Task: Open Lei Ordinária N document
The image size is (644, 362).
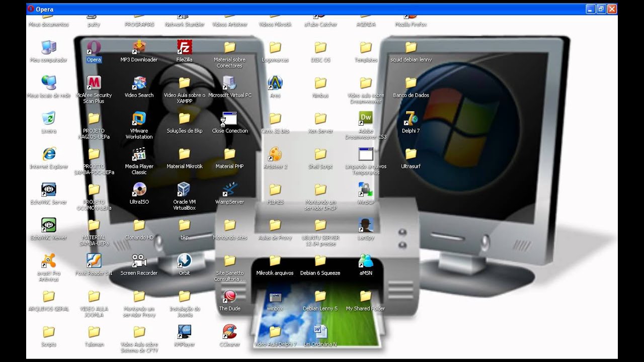Action: [320, 332]
